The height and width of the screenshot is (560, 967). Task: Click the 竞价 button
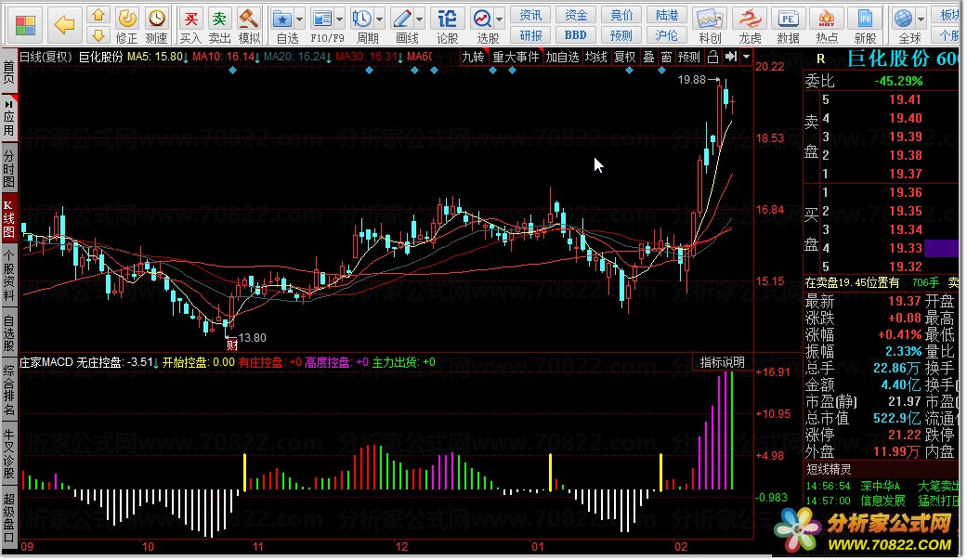click(x=621, y=15)
